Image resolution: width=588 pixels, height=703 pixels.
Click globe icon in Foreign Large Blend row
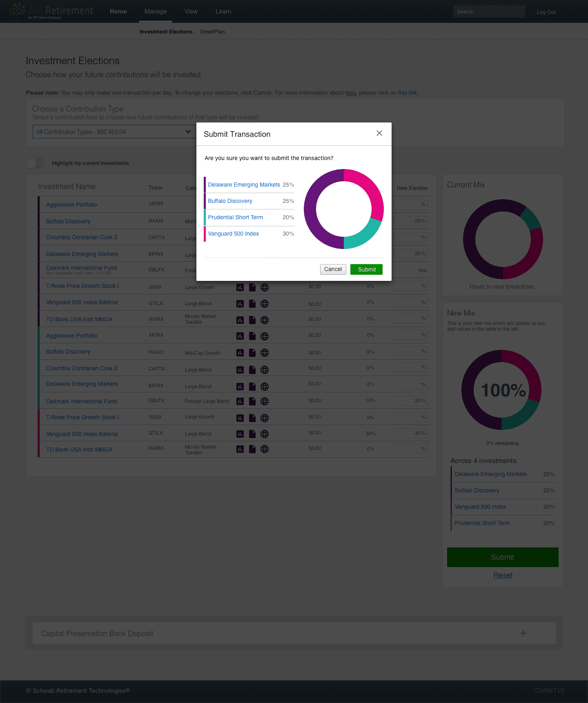click(265, 401)
